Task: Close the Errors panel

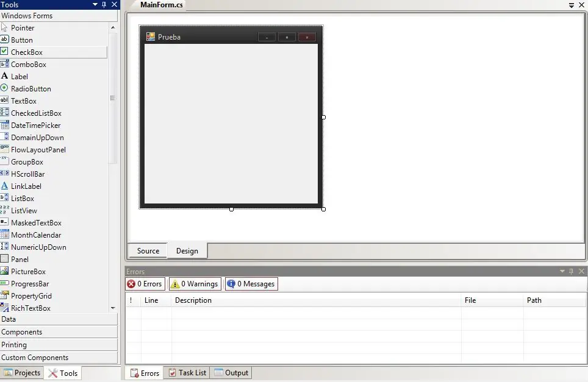Action: click(x=582, y=271)
